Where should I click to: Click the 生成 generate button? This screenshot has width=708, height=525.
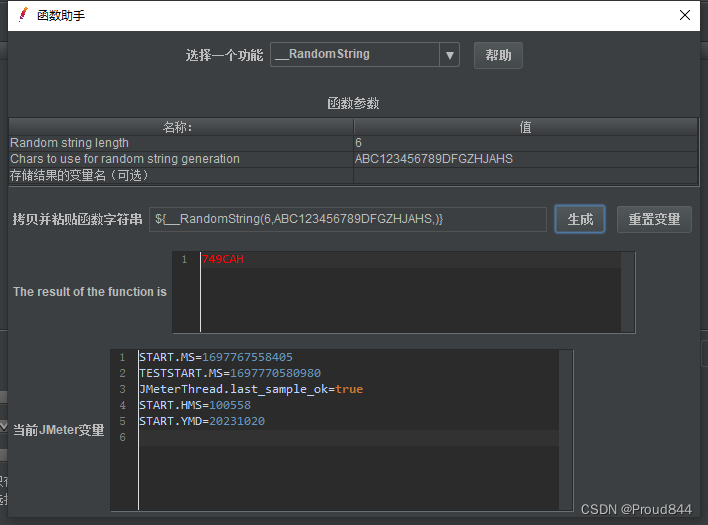pyautogui.click(x=580, y=219)
